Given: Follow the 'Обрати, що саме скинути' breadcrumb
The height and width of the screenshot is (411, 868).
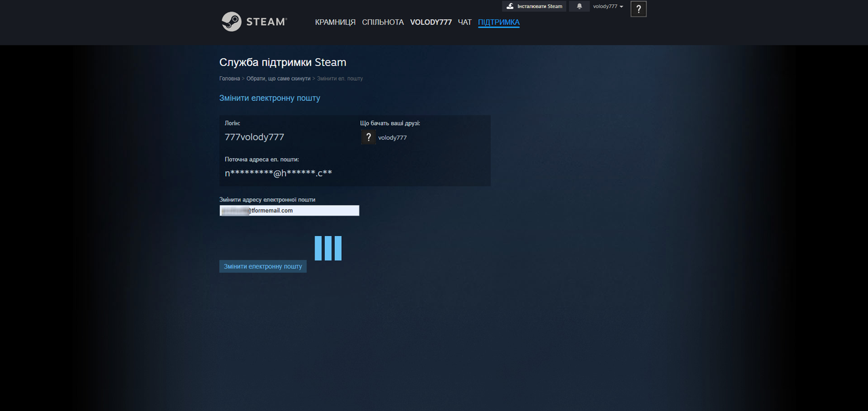Looking at the screenshot, I should (x=278, y=79).
